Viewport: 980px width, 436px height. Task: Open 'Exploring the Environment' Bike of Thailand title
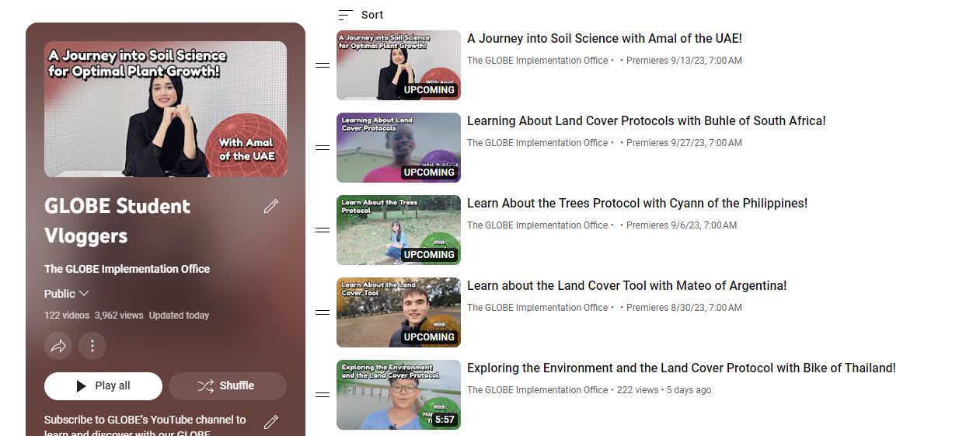click(681, 368)
